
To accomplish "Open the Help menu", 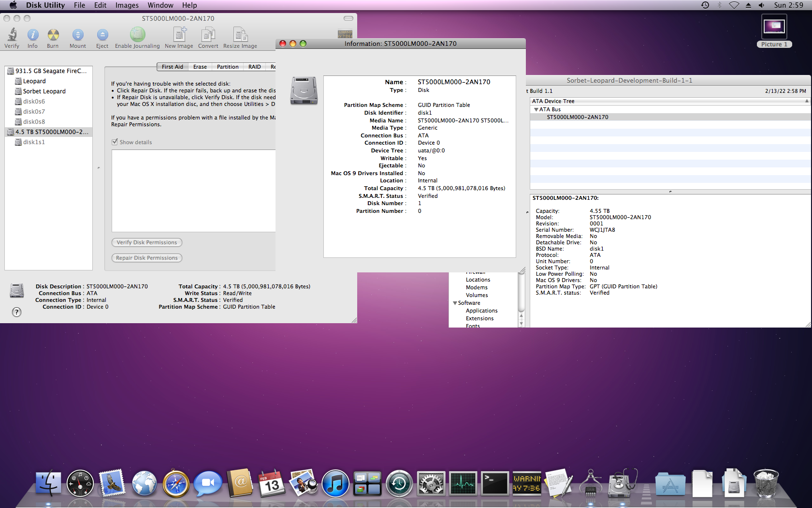I will click(x=189, y=5).
